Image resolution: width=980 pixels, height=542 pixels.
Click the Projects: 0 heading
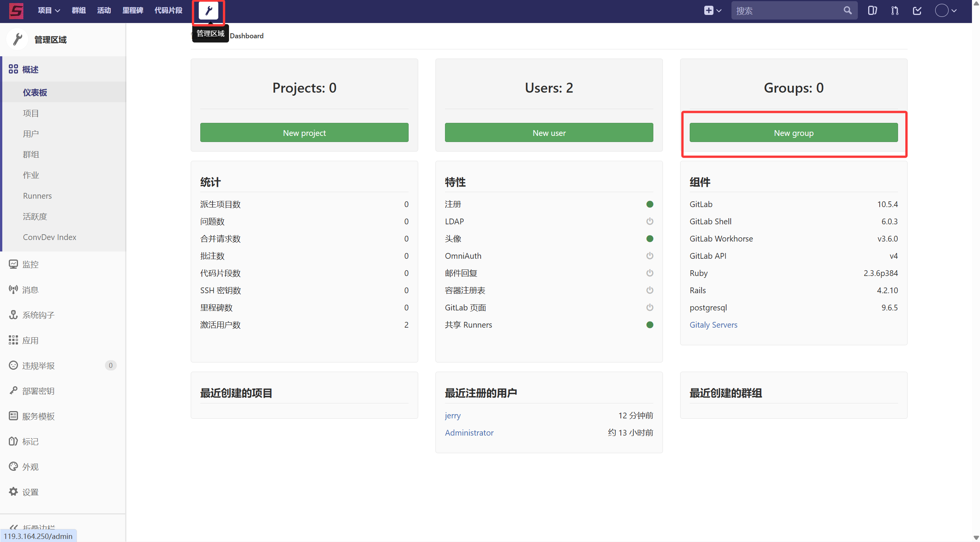click(x=304, y=88)
